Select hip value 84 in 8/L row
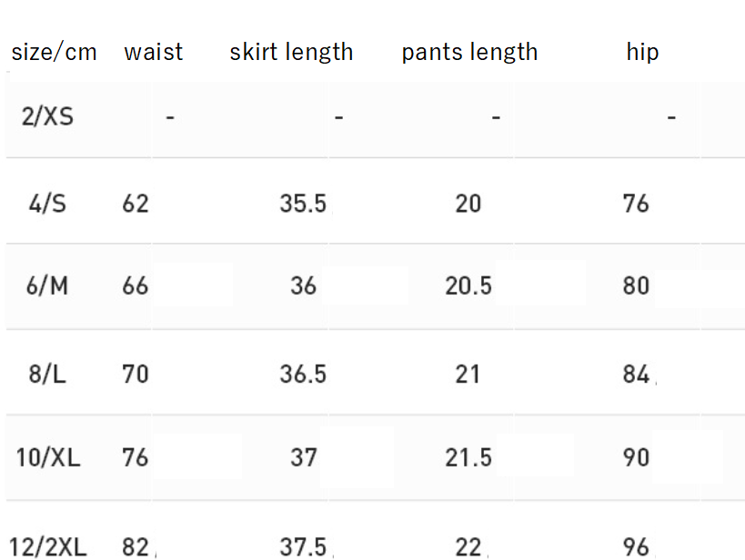Image resolution: width=745 pixels, height=560 pixels. click(x=636, y=373)
